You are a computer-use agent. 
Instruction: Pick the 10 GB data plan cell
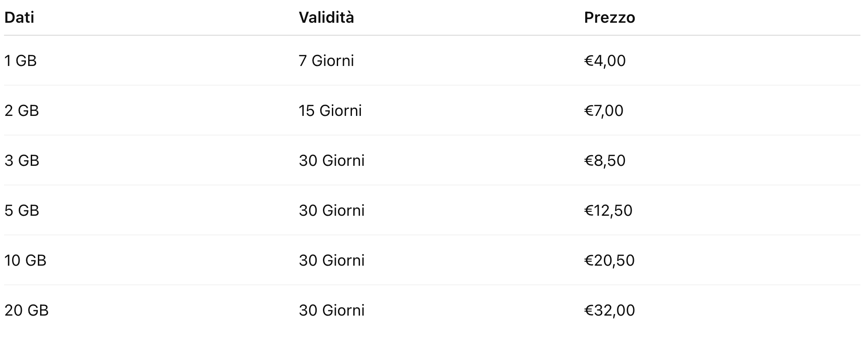pos(25,260)
